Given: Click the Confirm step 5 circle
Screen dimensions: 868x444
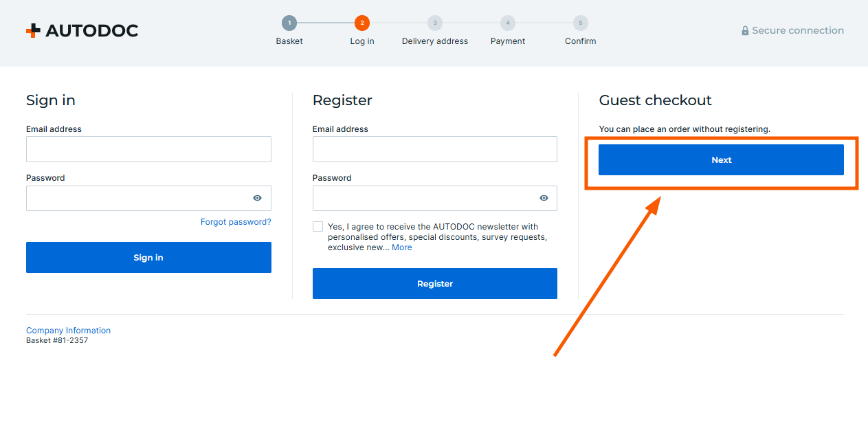Looking at the screenshot, I should pyautogui.click(x=581, y=23).
